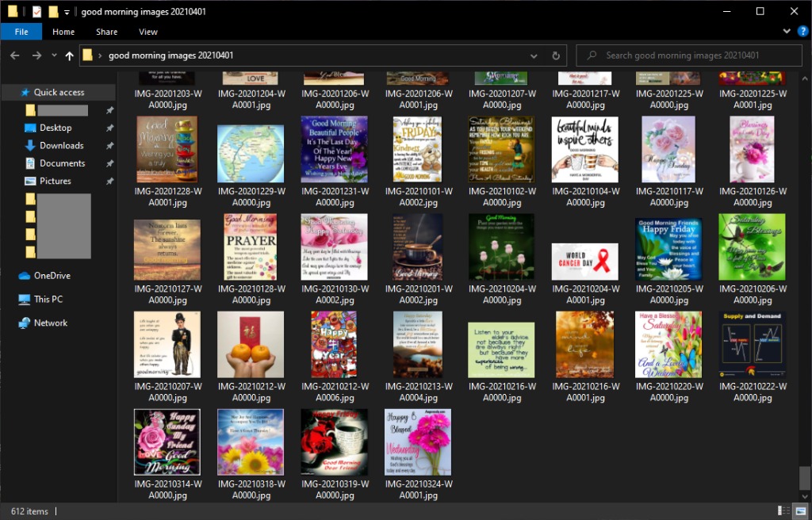Image resolution: width=812 pixels, height=520 pixels.
Task: Open the OneDrive cloud location
Action: pyautogui.click(x=52, y=276)
